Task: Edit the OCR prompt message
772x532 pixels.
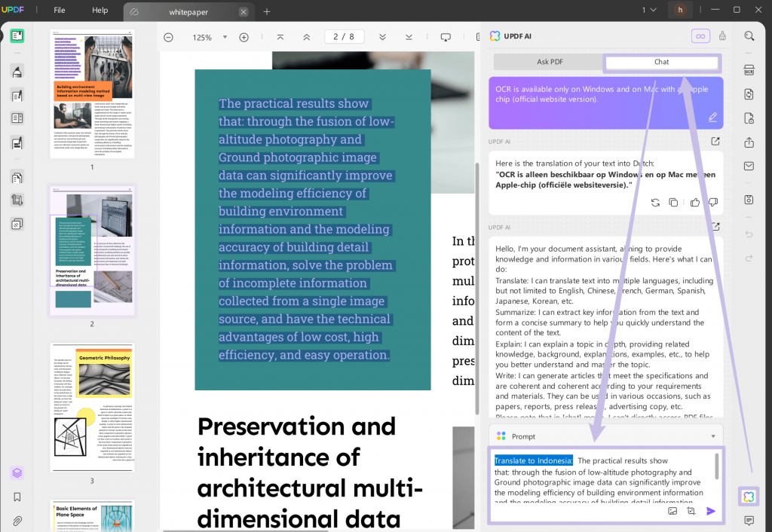Action: click(712, 117)
